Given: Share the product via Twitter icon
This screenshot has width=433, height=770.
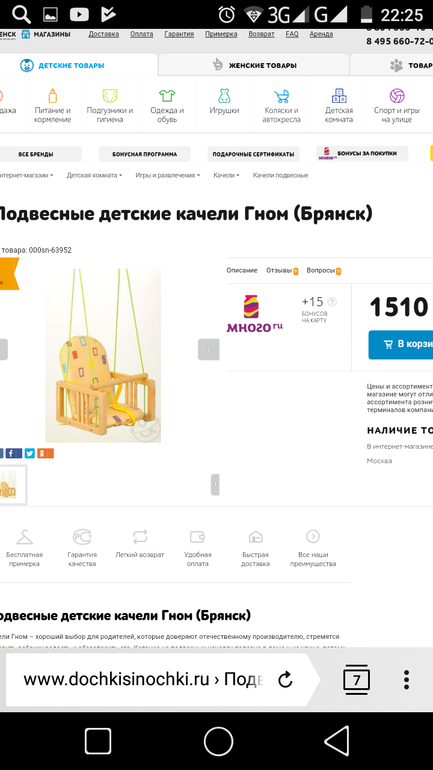Looking at the screenshot, I should pos(29,453).
